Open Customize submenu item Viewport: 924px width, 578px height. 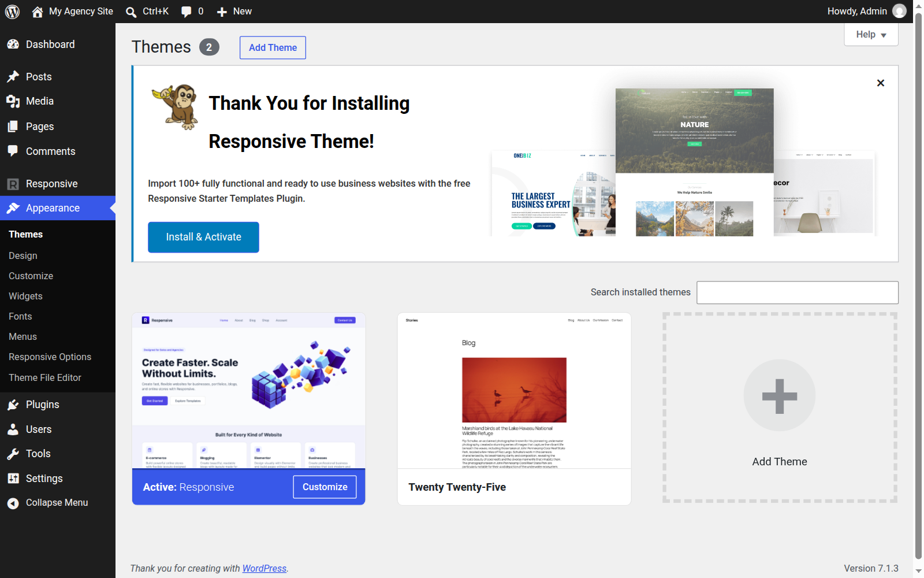point(31,276)
